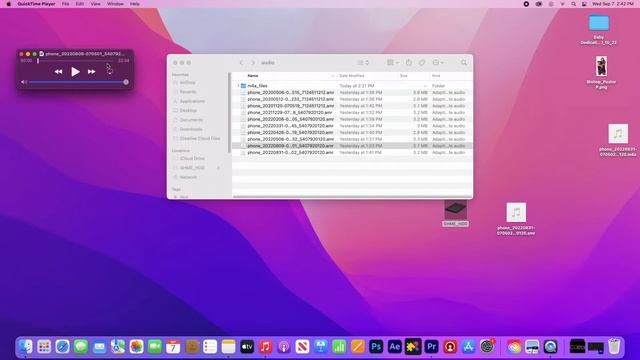
Task: Open Documents in the Finder sidebar
Action: (191, 120)
